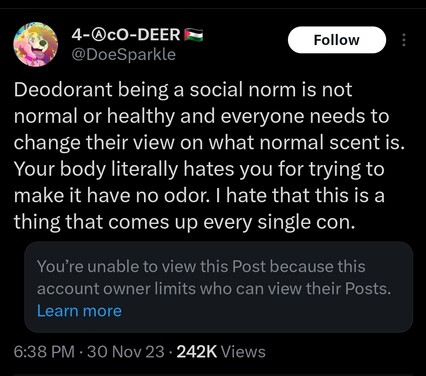
Task: Click the 30 Nov 23 post date
Action: coord(126,352)
